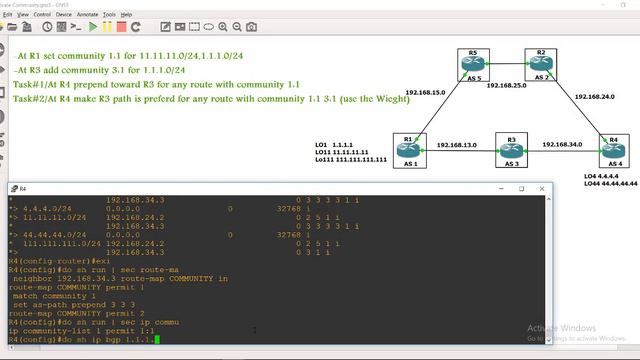Click the 'LO1 1.1.1.1' label

coord(334,145)
